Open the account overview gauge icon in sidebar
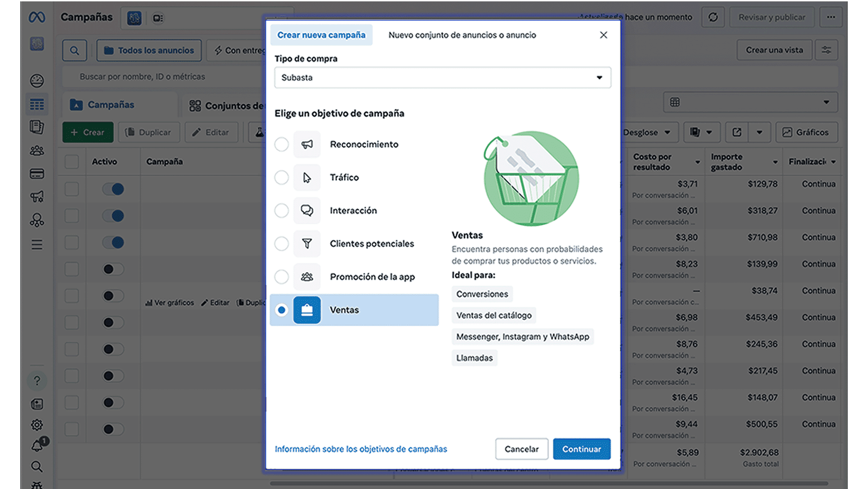This screenshot has height=489, width=868. (x=37, y=81)
